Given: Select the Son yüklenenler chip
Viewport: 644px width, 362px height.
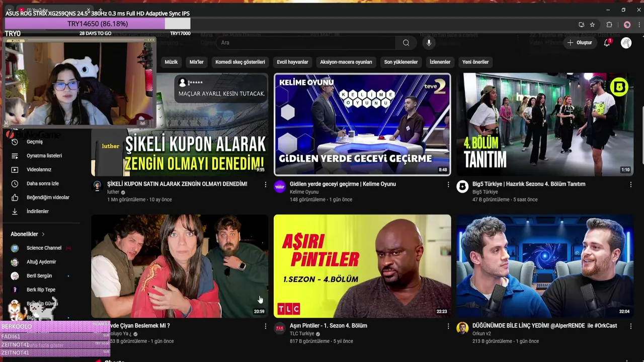Looking at the screenshot, I should coord(401,62).
